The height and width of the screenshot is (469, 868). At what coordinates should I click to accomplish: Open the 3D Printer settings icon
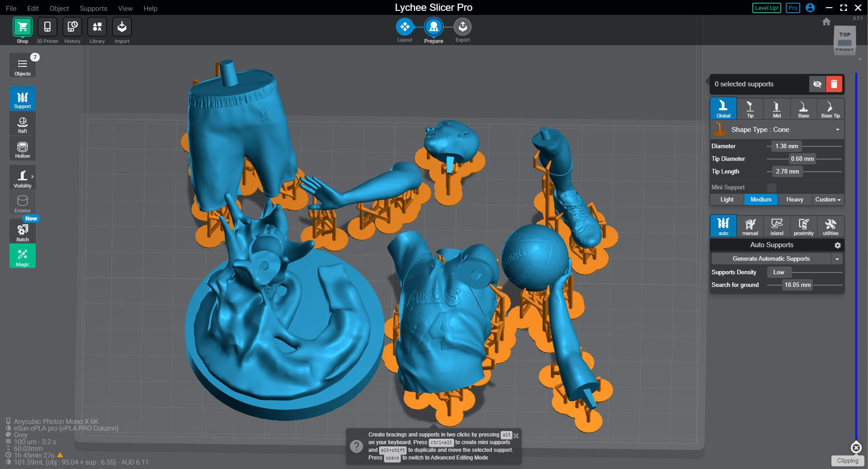click(47, 27)
